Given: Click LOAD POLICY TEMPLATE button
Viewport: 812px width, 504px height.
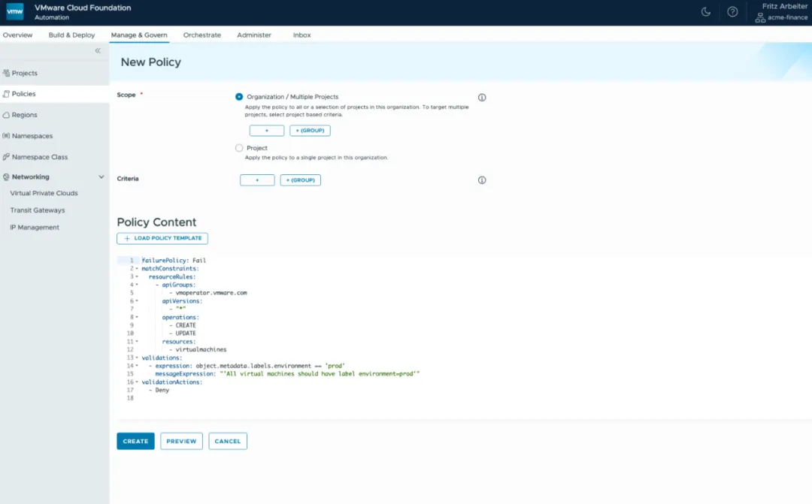Looking at the screenshot, I should [x=162, y=238].
